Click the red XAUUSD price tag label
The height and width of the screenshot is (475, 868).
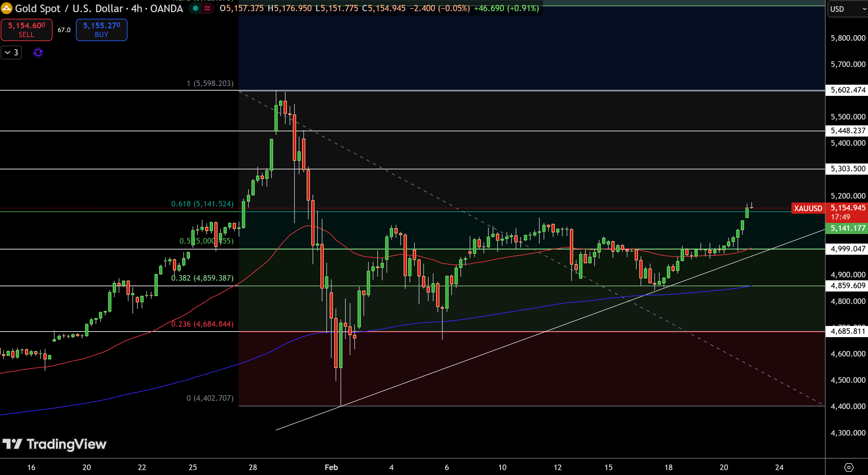click(808, 208)
